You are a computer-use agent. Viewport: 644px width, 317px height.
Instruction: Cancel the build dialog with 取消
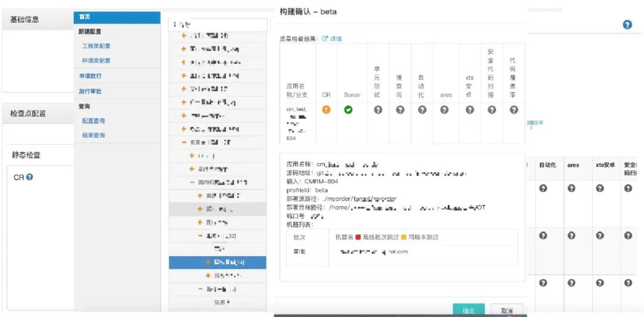pos(507,310)
